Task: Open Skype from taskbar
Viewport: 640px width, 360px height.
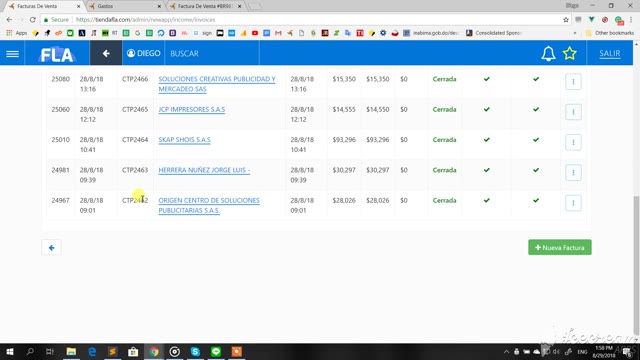Action: [x=195, y=351]
